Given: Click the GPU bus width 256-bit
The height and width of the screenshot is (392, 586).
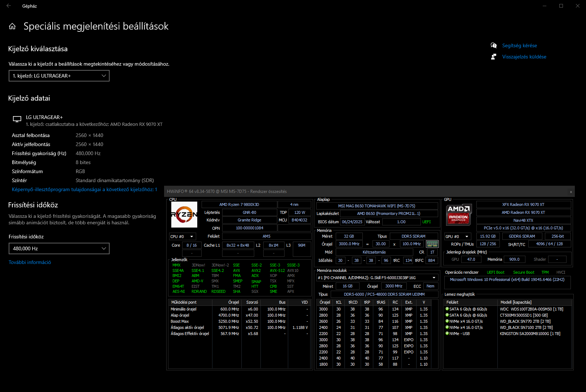Looking at the screenshot, I should [558, 236].
